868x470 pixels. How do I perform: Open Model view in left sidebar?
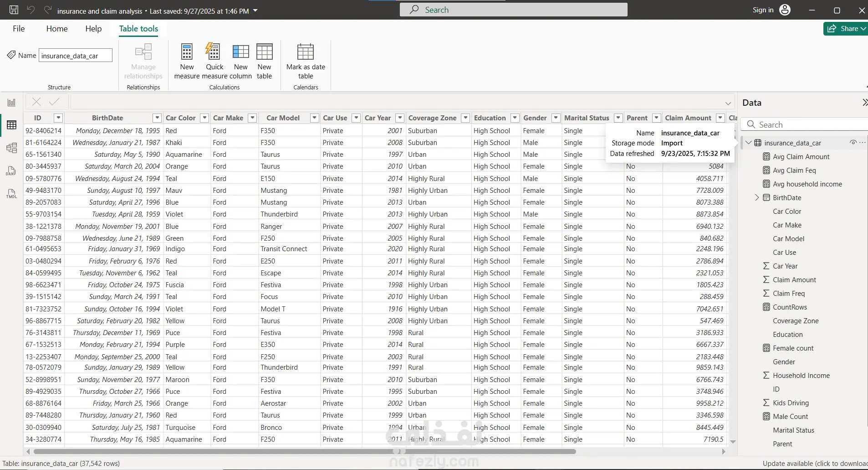(x=11, y=148)
